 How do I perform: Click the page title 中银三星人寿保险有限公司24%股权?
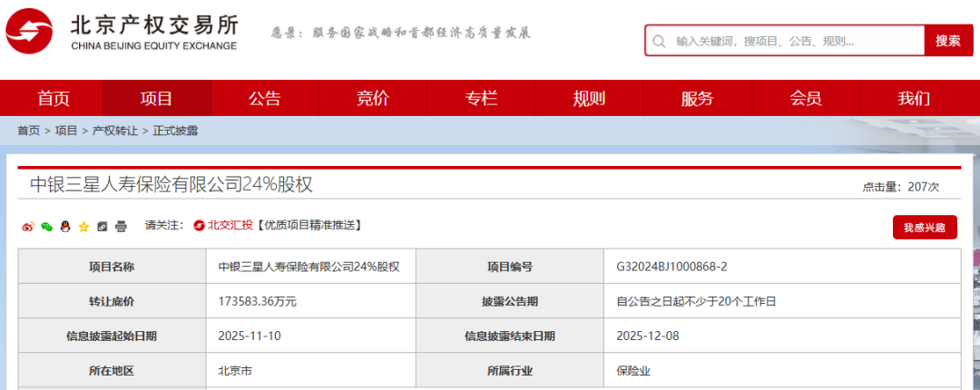click(x=171, y=185)
